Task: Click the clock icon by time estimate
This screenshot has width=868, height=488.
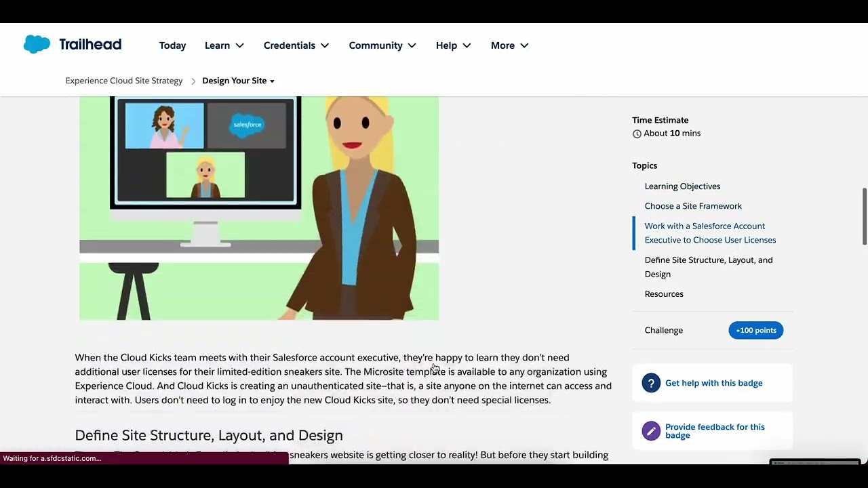Action: pos(637,134)
